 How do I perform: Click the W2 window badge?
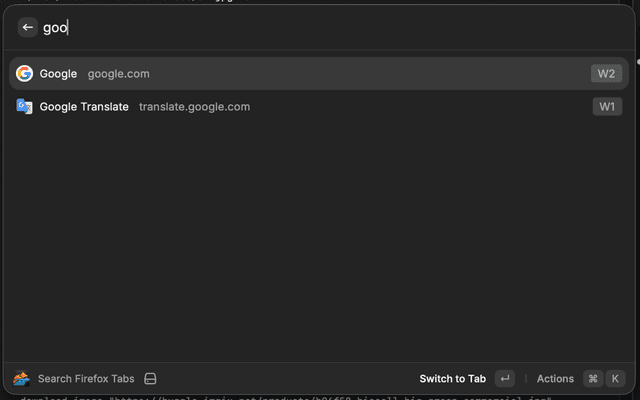pyautogui.click(x=606, y=73)
